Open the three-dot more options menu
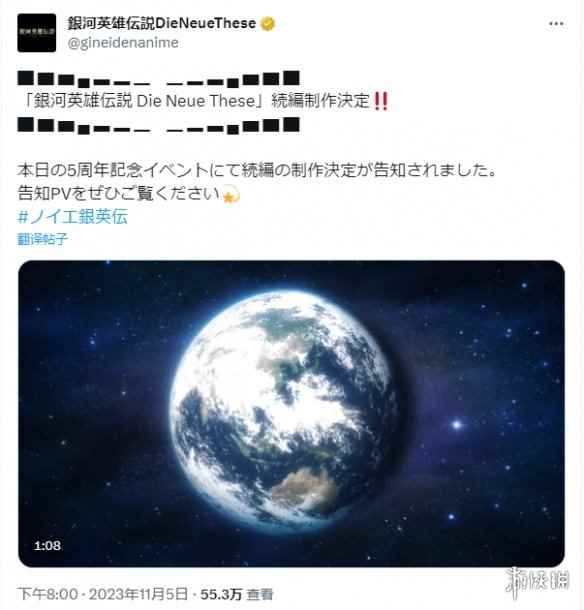The width and height of the screenshot is (584, 610). (556, 24)
